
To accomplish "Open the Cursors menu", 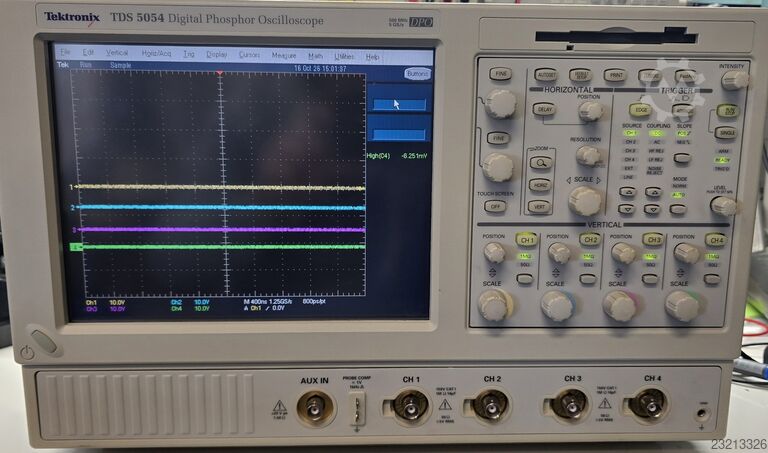I will [x=249, y=55].
